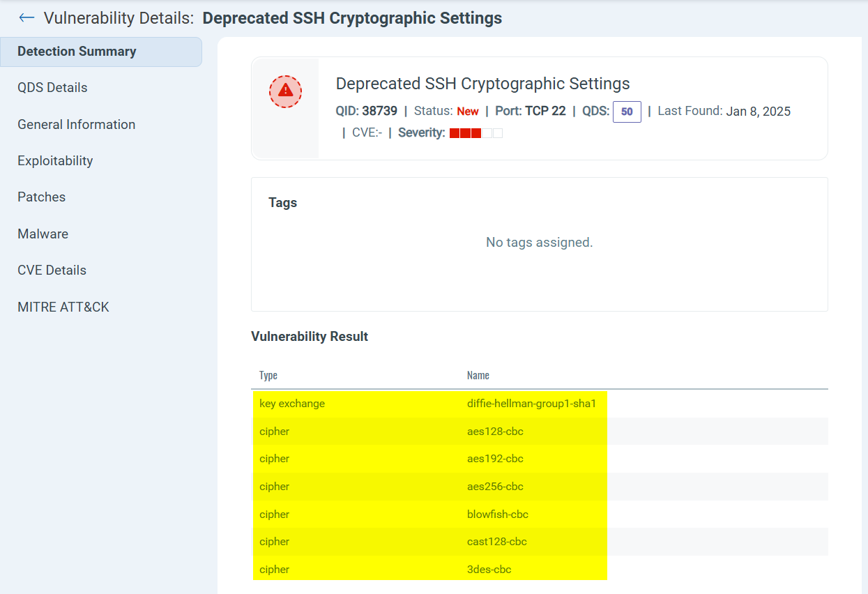Click the Tags panel heading

[x=282, y=202]
